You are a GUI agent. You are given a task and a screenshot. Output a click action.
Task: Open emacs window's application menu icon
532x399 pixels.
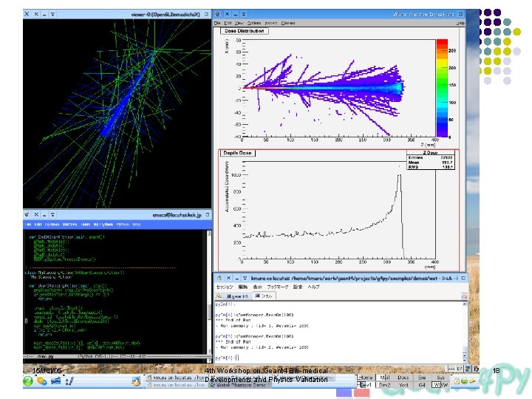coord(27,215)
